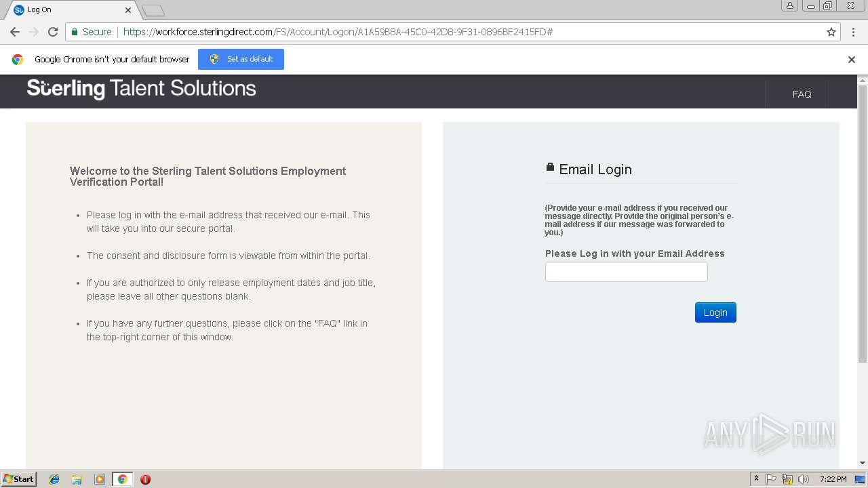Open a new tab button
Screen dimensions: 868x488
[x=153, y=10]
